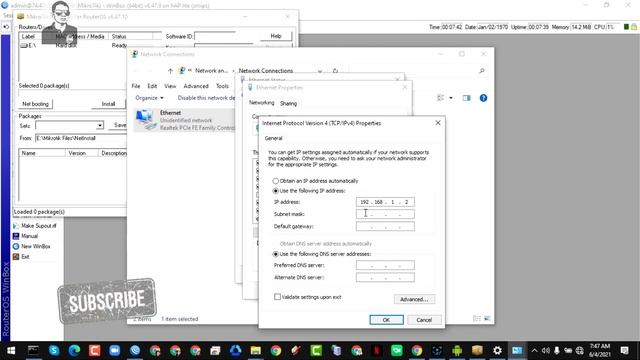
Task: Open Camtasia green C taskbar icon
Action: coord(316,350)
